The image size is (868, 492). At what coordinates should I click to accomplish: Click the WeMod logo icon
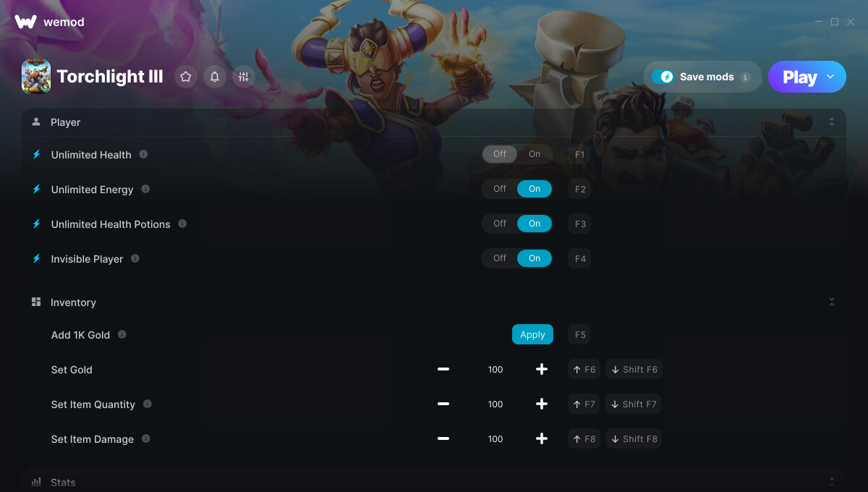coord(25,22)
